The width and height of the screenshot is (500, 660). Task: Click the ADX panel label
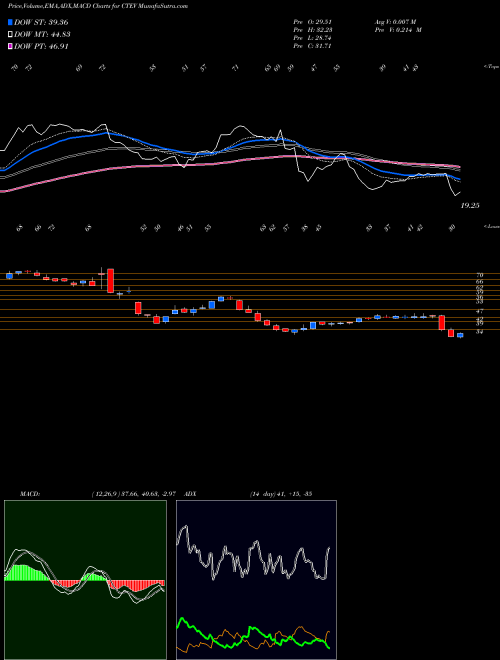click(191, 493)
